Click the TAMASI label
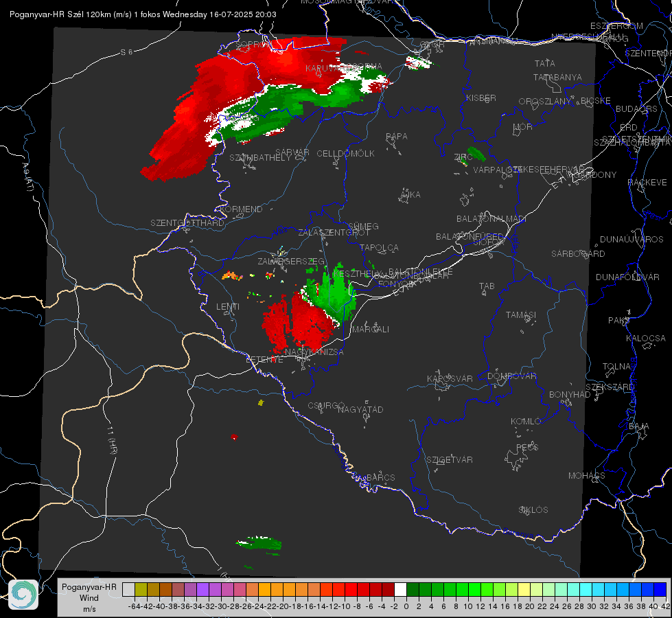This screenshot has width=672, height=618. 521,314
